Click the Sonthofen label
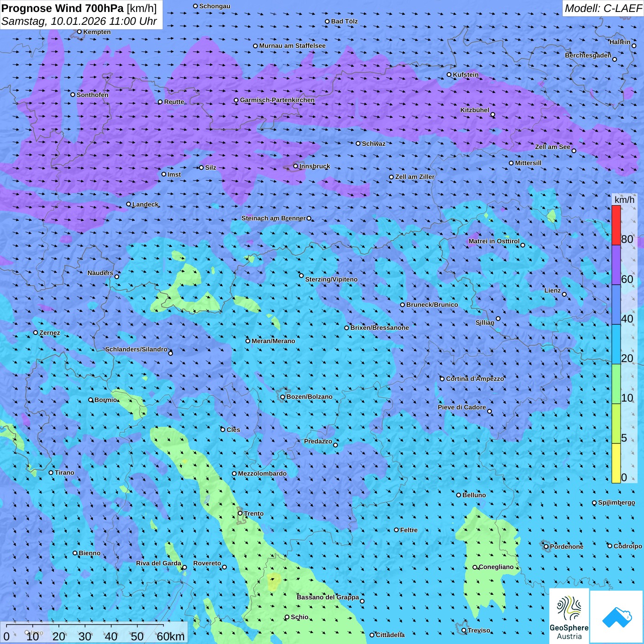Screen dimensions: 644x644 (92, 95)
